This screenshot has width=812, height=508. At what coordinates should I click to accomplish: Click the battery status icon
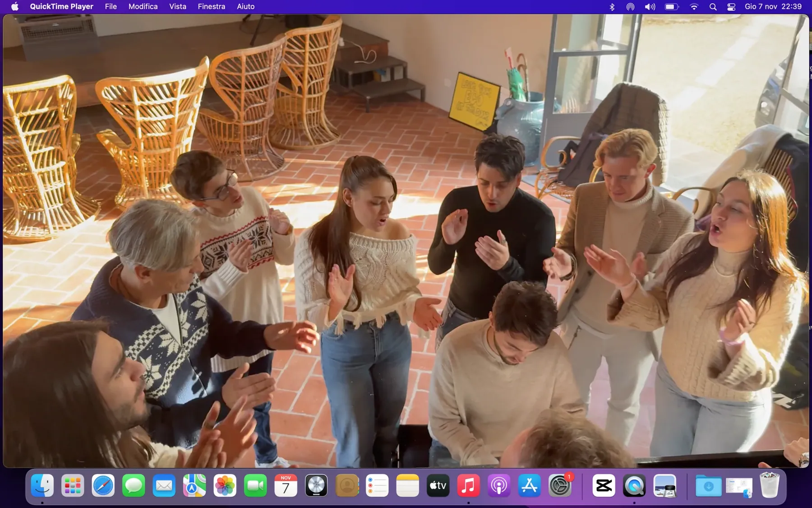[672, 6]
